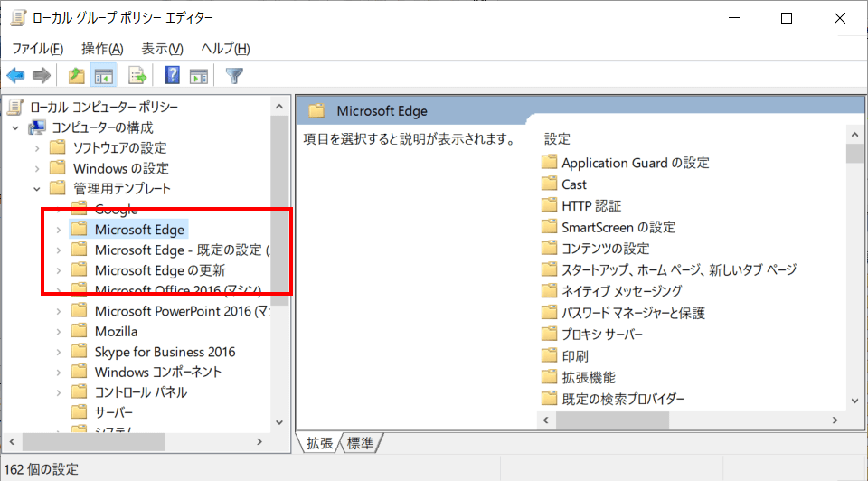Click the folder icon beside 印刷

pos(549,354)
